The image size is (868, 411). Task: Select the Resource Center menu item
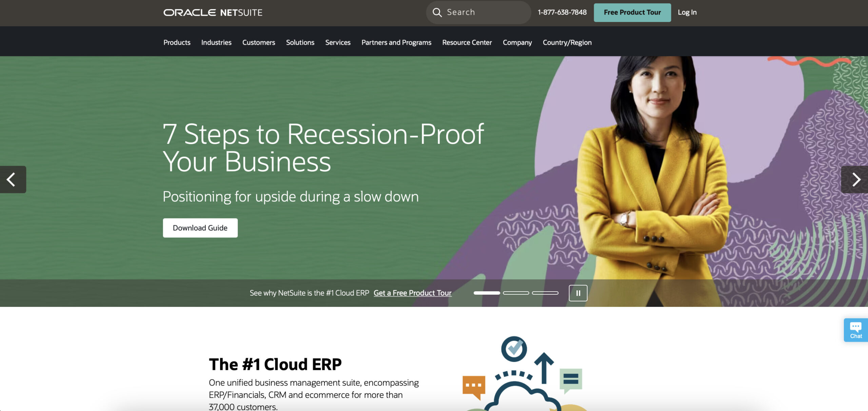[467, 42]
